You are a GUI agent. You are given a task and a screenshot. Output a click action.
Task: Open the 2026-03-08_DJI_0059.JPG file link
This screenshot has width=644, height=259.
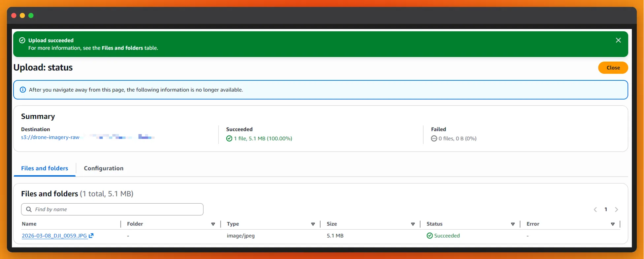pyautogui.click(x=54, y=236)
